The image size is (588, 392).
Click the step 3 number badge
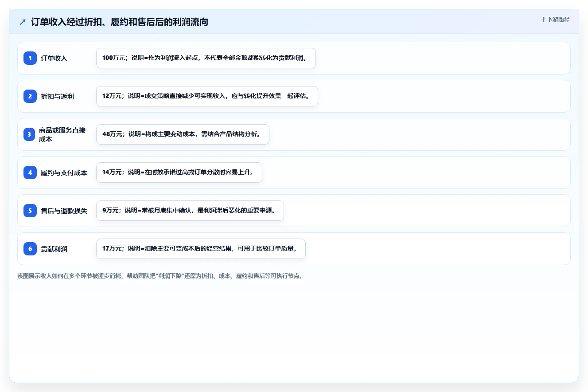click(x=30, y=134)
